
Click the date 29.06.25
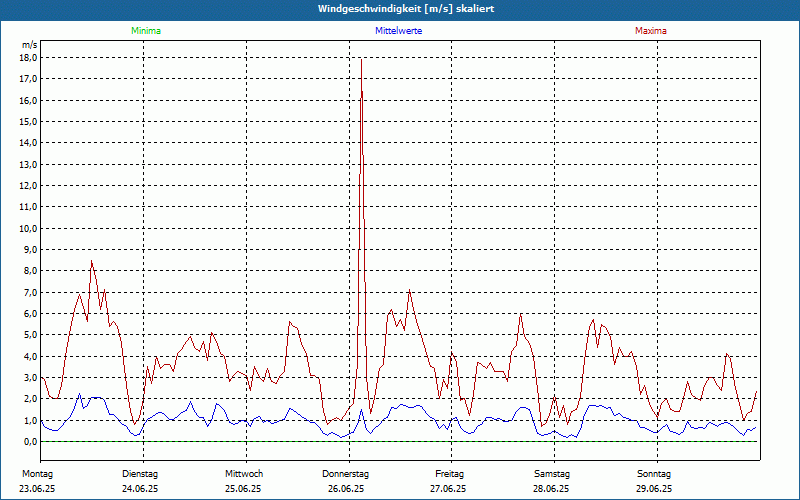654,489
